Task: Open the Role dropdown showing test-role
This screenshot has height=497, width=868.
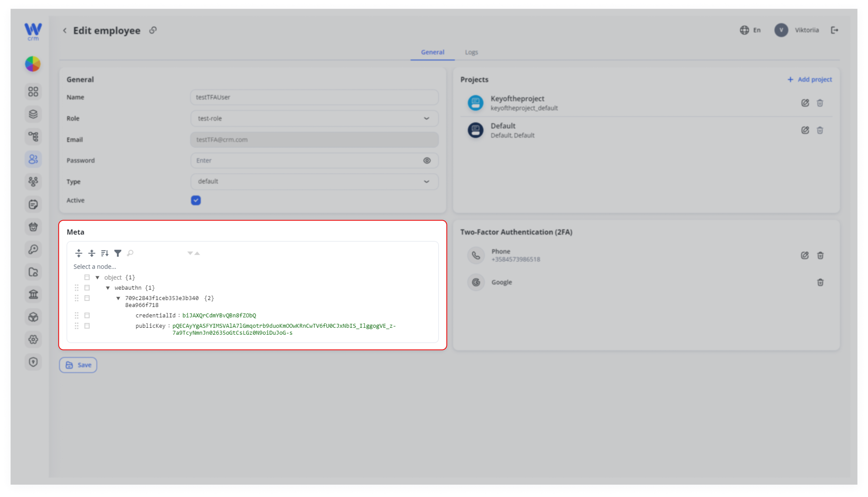Action: 315,119
